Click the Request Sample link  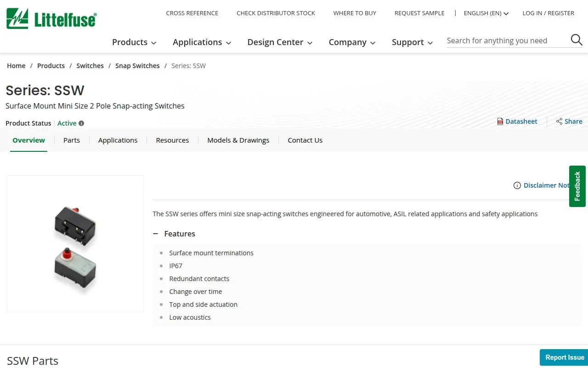click(419, 13)
